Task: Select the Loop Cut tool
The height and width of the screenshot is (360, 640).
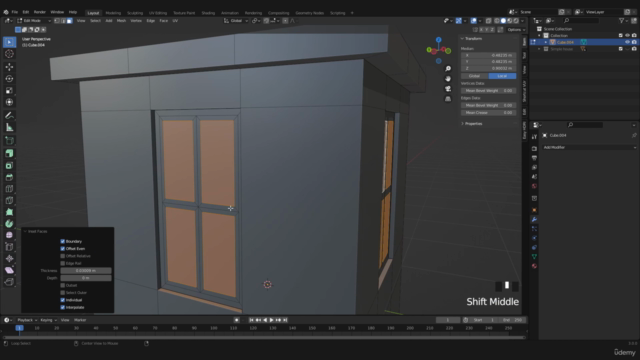Action: click(9, 189)
